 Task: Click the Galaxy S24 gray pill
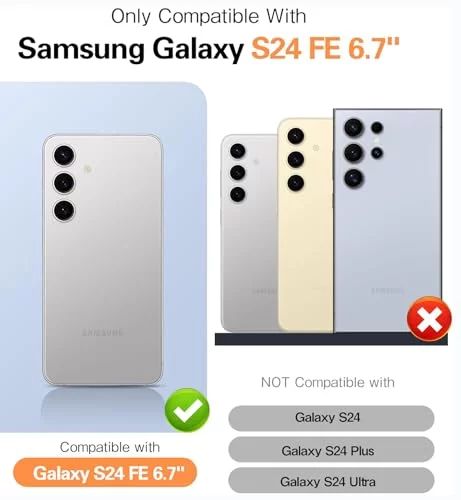tap(331, 418)
